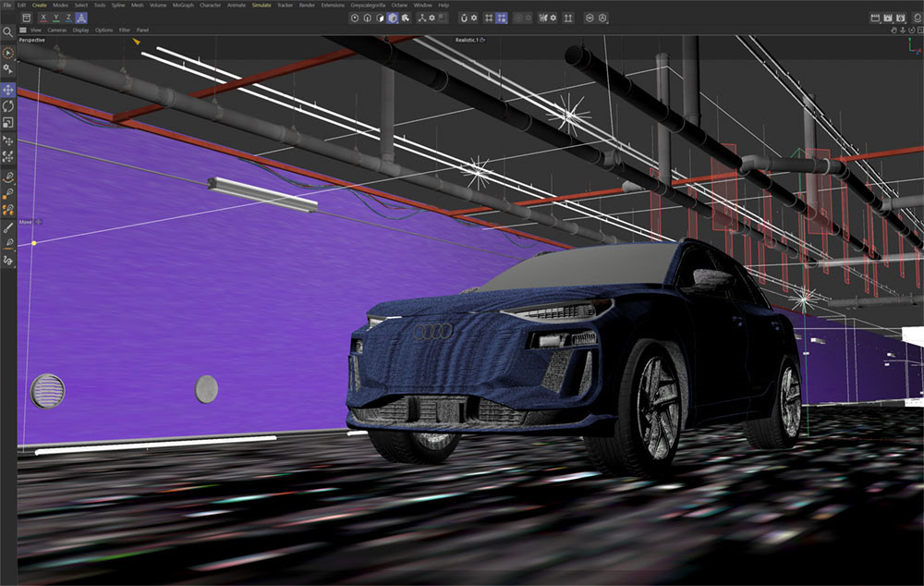Click the dynamic place tool icon
924x586 pixels.
[7, 156]
